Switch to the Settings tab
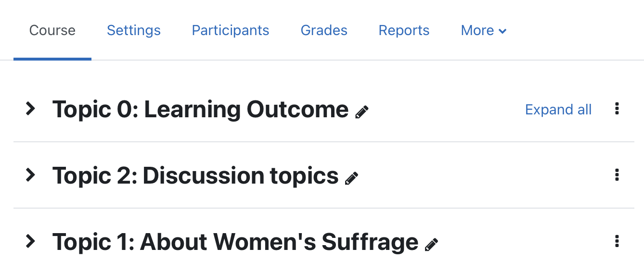The width and height of the screenshot is (644, 273). pos(134,30)
